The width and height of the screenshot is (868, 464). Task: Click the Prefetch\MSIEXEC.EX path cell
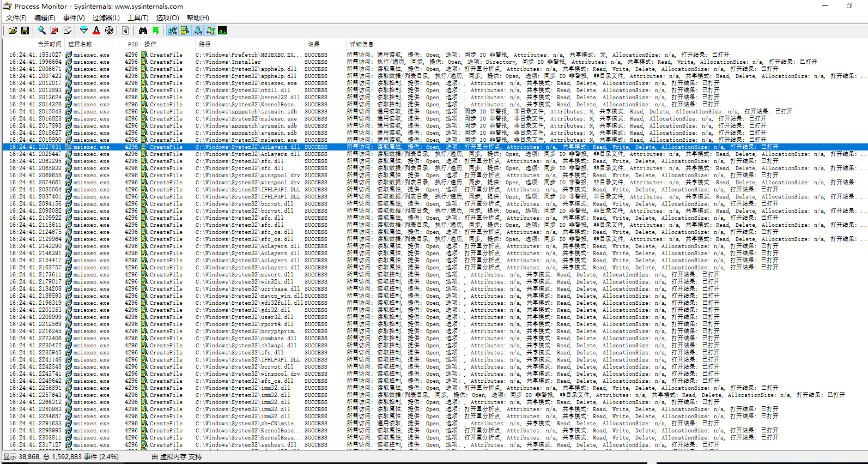250,55
